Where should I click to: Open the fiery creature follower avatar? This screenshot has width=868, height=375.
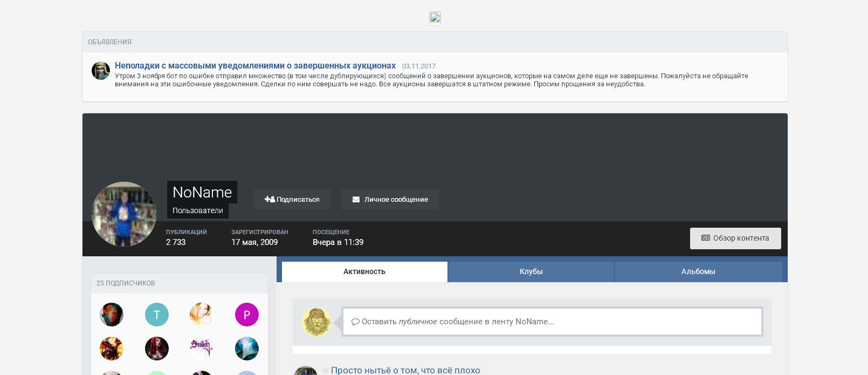pos(112,349)
